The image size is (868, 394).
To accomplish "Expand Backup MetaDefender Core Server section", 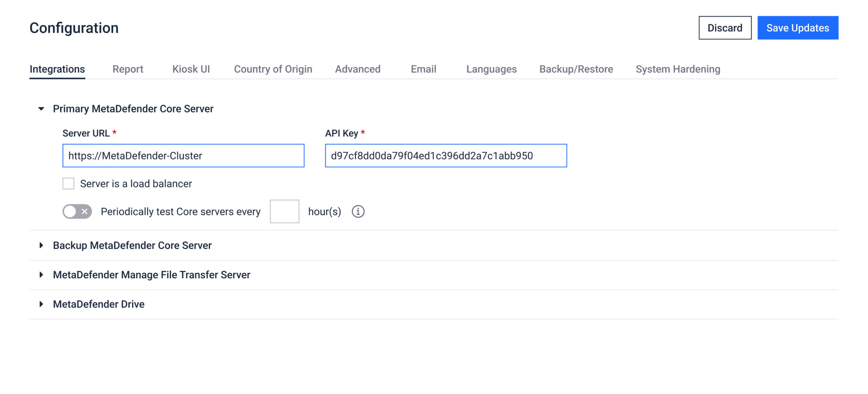I will click(x=41, y=245).
